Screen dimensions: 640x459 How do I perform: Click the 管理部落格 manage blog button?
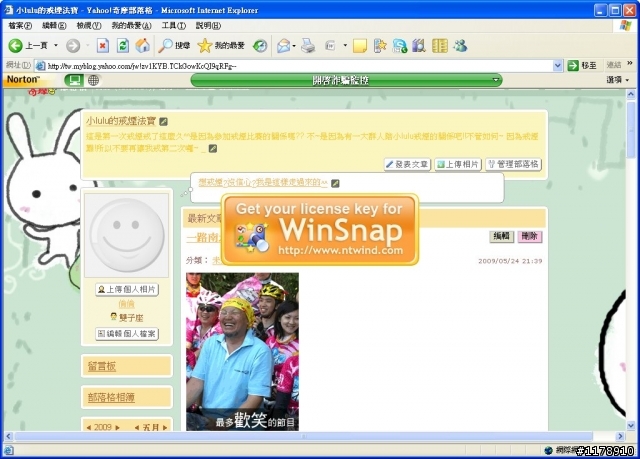[513, 164]
